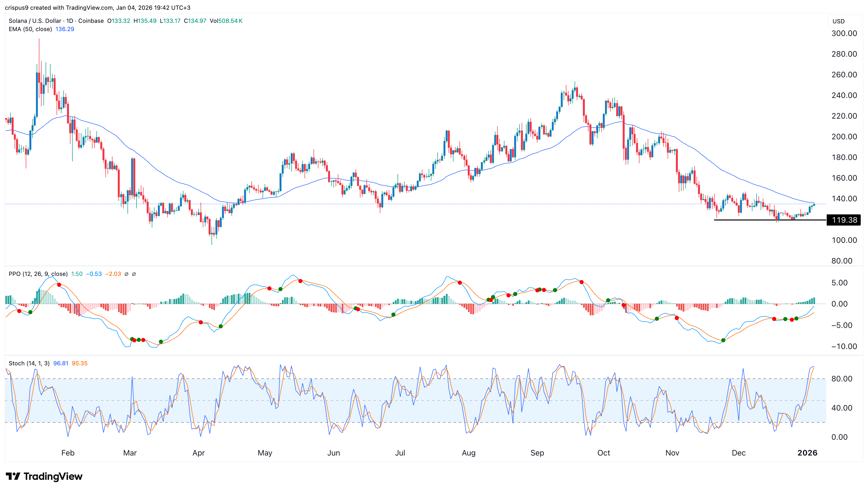Screen dimensions: 868x491
Task: Click the Stoch value 96.81
Action: click(61, 364)
